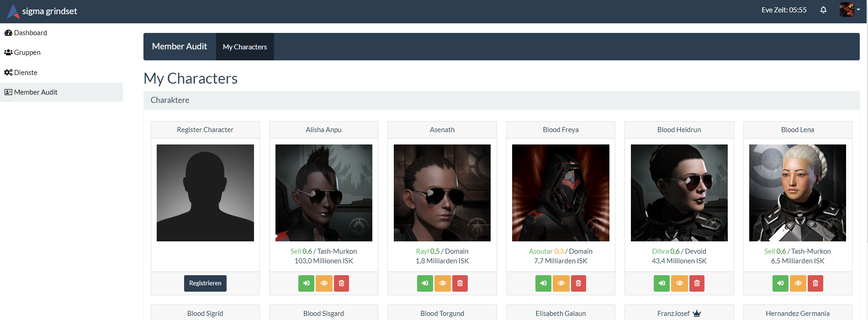View Alisha Anpu with the eye button
The height and width of the screenshot is (320, 868).
coord(324,283)
